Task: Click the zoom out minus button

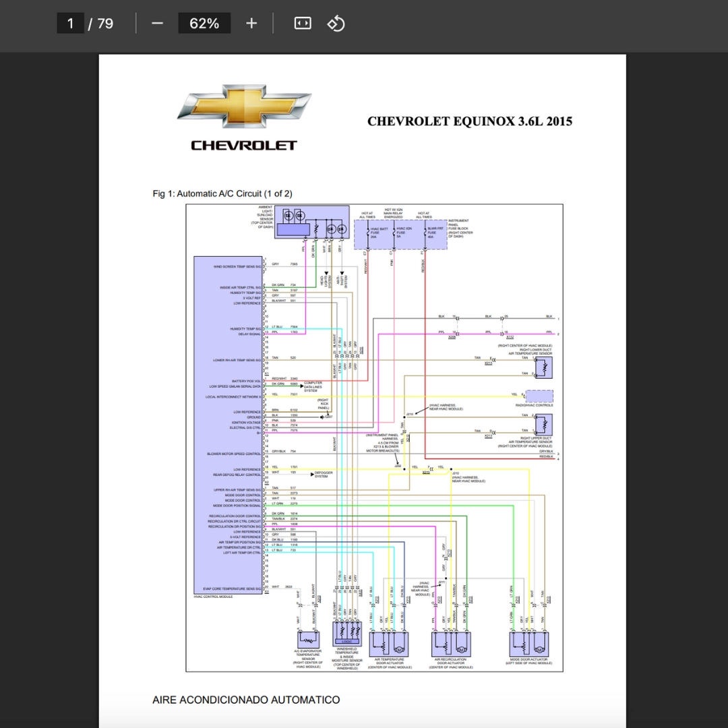Action: tap(157, 23)
